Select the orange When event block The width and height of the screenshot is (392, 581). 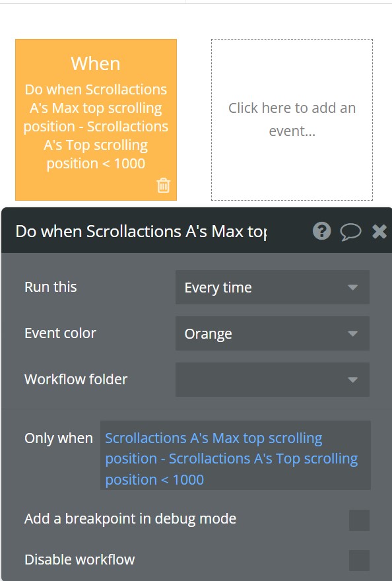[96, 120]
